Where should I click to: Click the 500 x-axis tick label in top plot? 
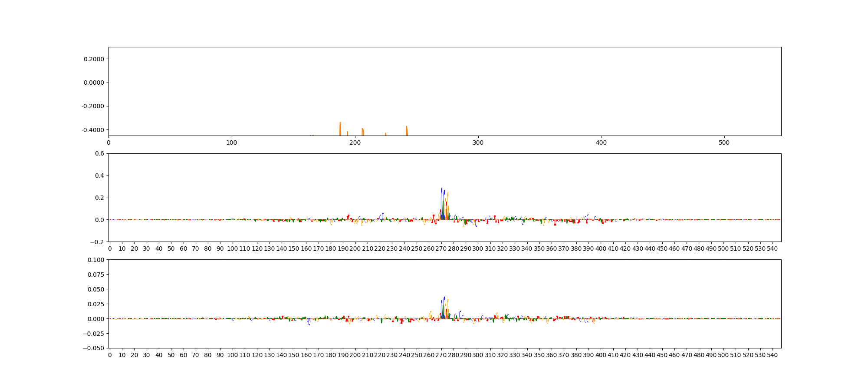click(724, 142)
